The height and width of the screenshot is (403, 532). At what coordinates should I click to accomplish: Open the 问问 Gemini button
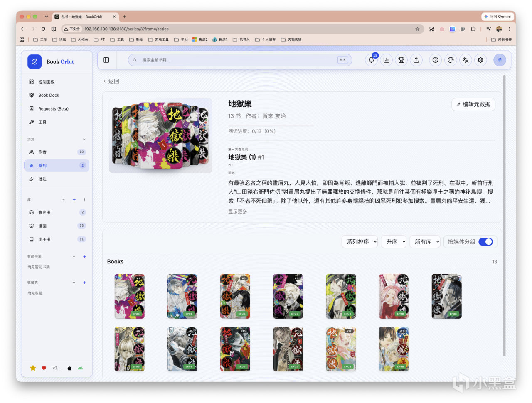coord(497,17)
